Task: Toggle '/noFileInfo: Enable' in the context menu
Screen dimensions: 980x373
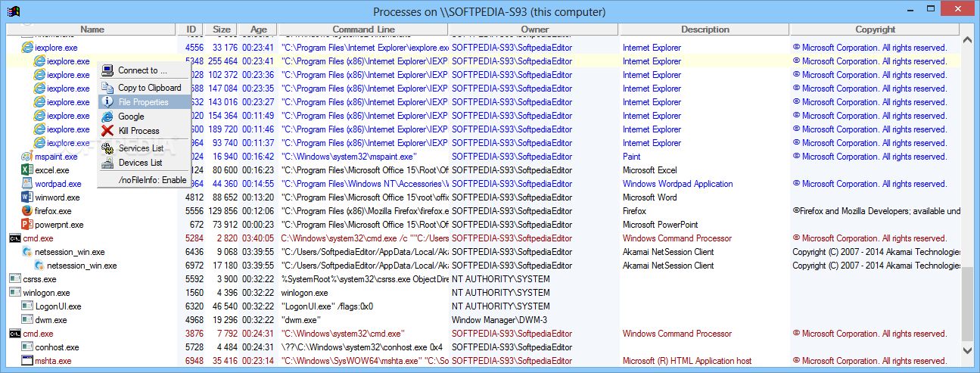Action: coord(144,180)
